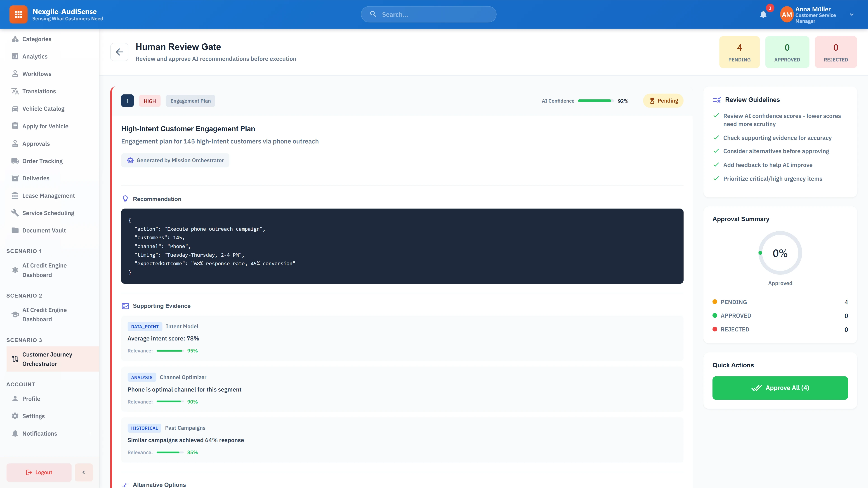Expand the Anna Müller profile dropdown

(x=851, y=14)
